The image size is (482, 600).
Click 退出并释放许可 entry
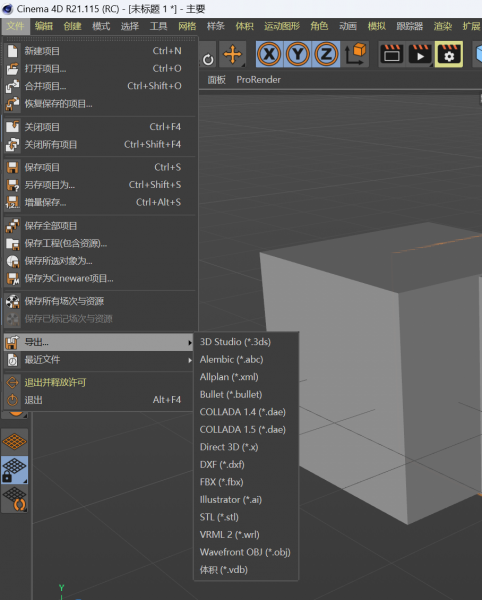98,382
